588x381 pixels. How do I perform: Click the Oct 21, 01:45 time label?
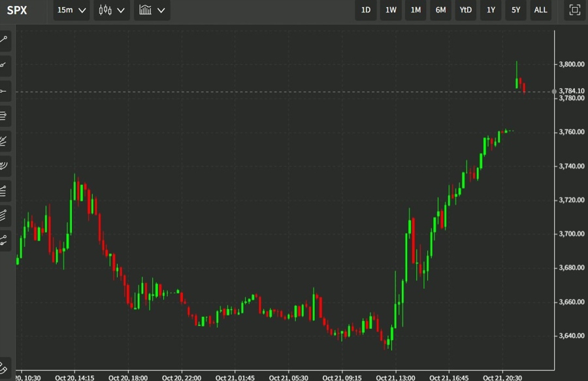(x=235, y=377)
